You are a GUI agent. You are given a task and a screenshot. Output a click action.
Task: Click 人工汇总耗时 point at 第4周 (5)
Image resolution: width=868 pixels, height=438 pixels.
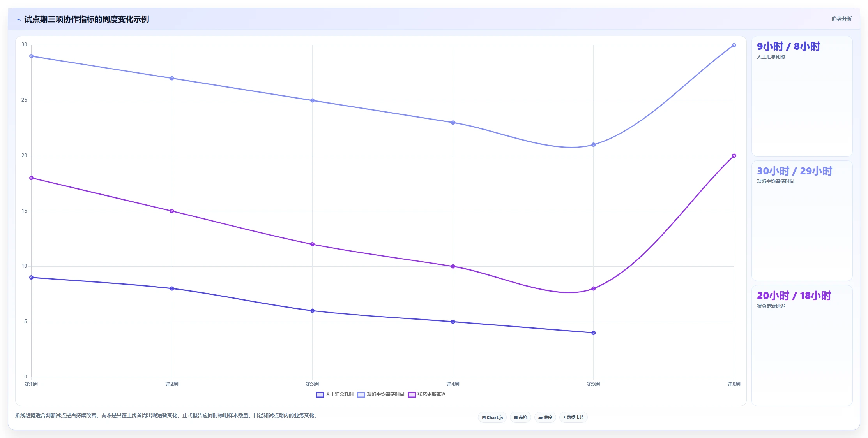tap(453, 322)
